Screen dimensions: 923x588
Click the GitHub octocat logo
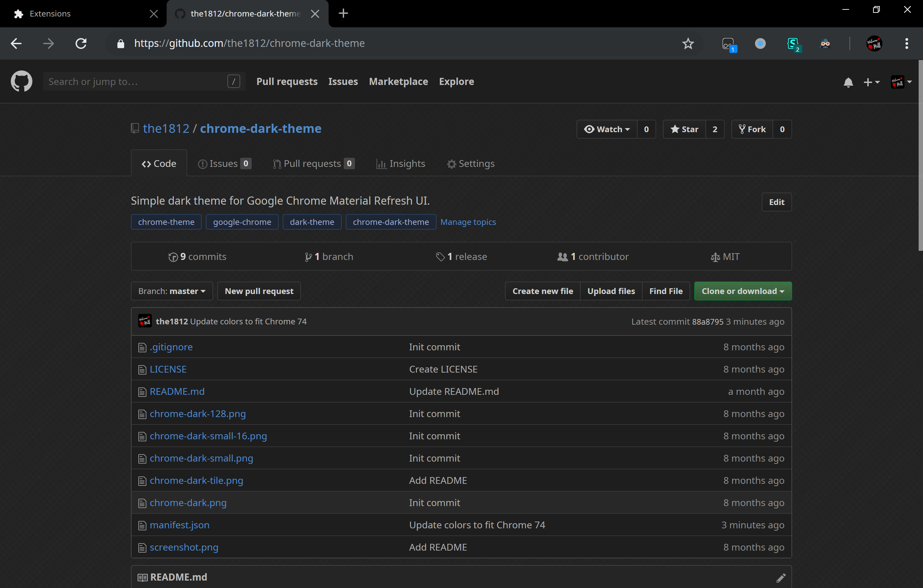pyautogui.click(x=22, y=81)
